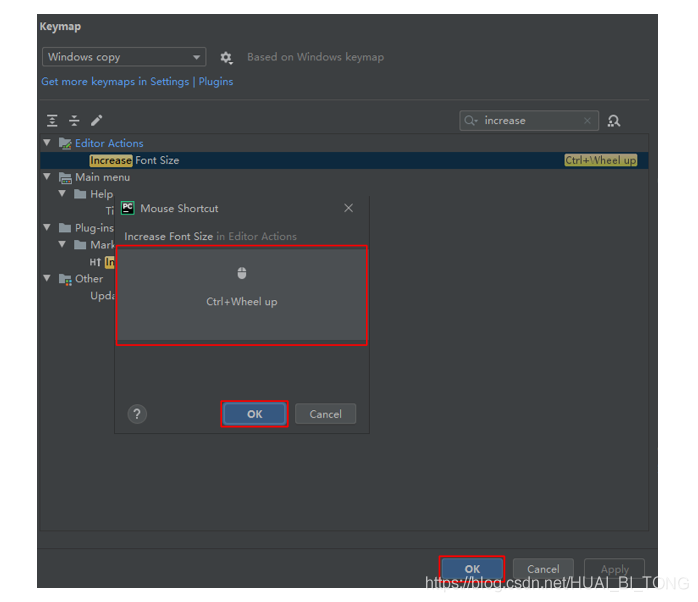Click OK at bottom of Keymap settings
This screenshot has height=602, width=698.
coord(472,569)
